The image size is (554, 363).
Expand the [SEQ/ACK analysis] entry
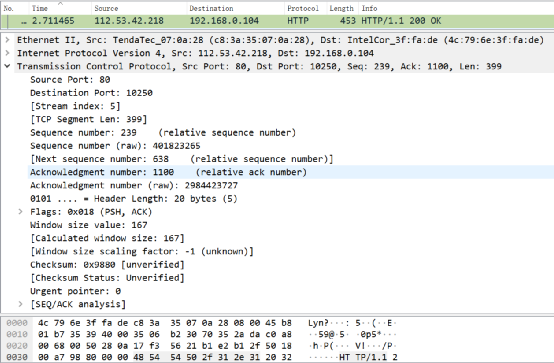click(x=20, y=304)
